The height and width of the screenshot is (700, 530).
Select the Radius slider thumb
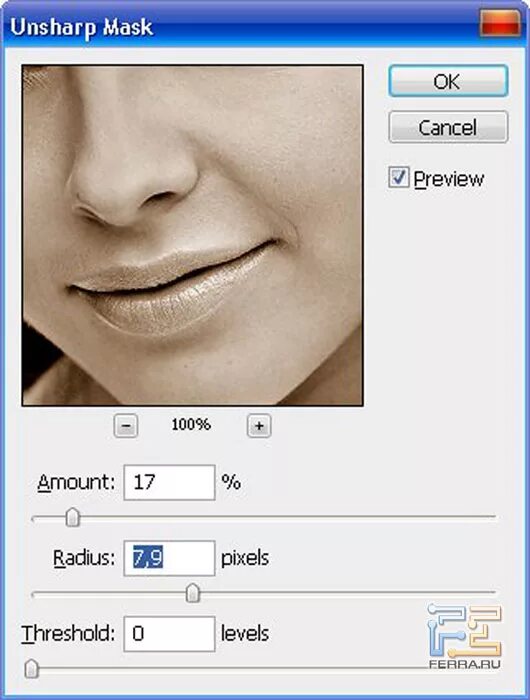193,593
